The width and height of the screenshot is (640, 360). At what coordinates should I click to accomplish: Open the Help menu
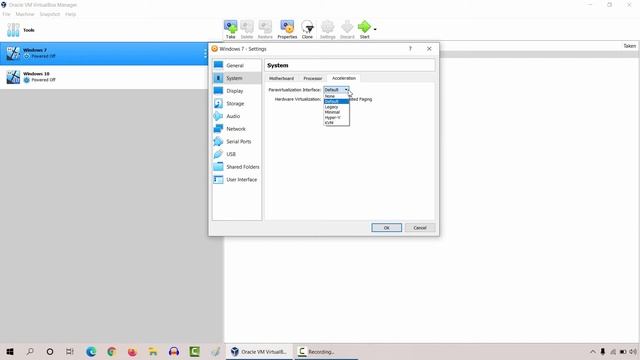[x=70, y=14]
